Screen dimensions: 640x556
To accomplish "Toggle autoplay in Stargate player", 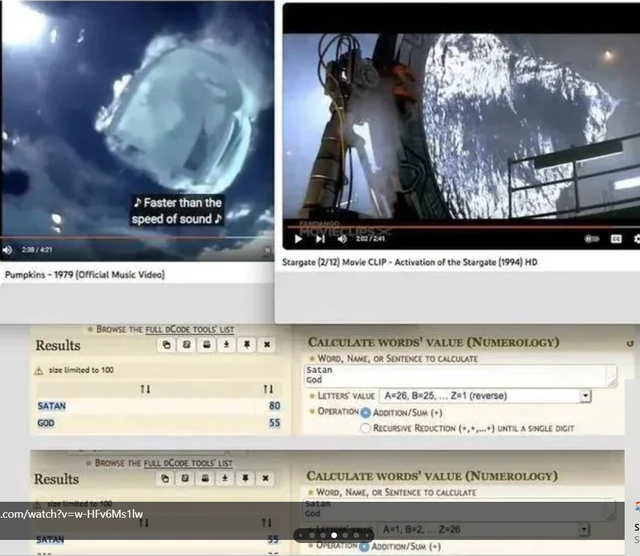I will coord(592,239).
